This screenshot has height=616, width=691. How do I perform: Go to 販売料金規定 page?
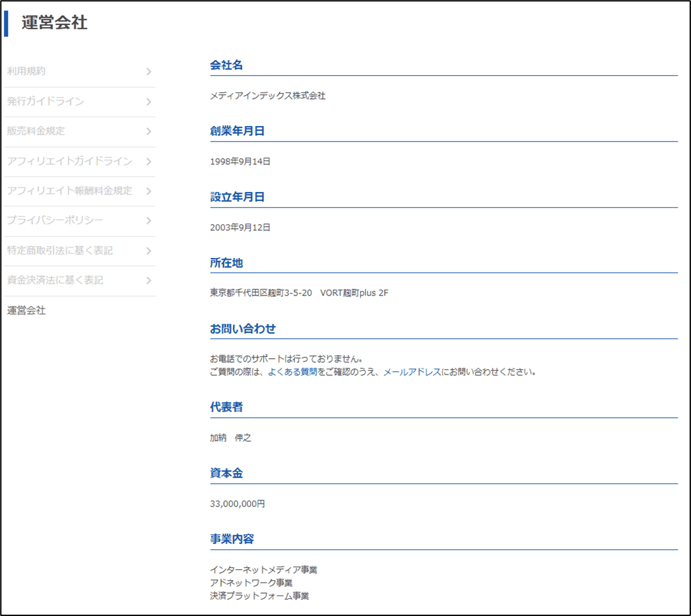point(79,131)
